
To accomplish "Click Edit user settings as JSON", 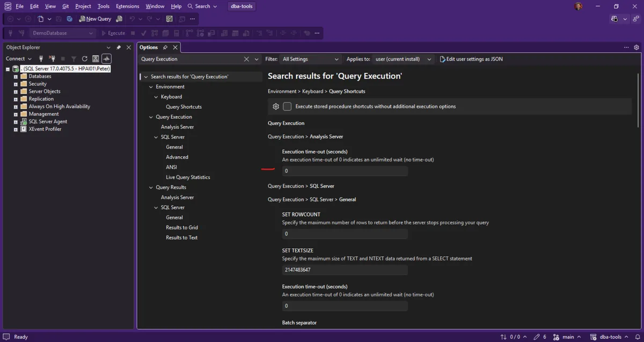I will (x=471, y=59).
